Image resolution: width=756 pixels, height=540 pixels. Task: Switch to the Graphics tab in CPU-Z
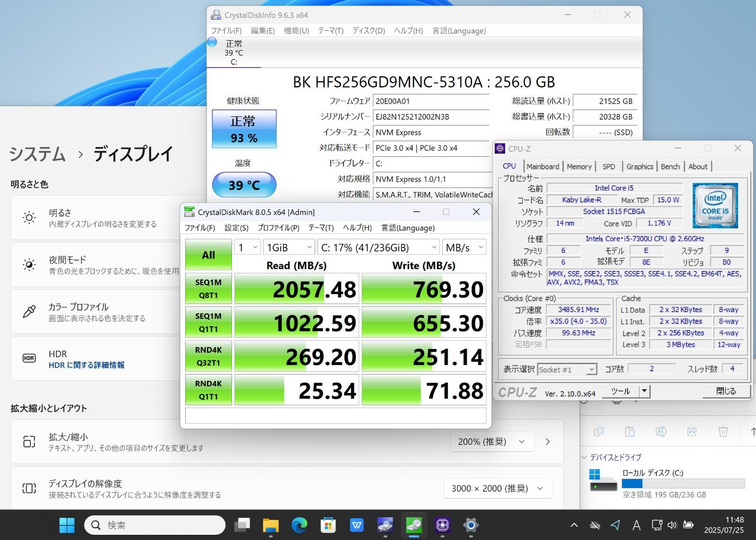tap(640, 166)
